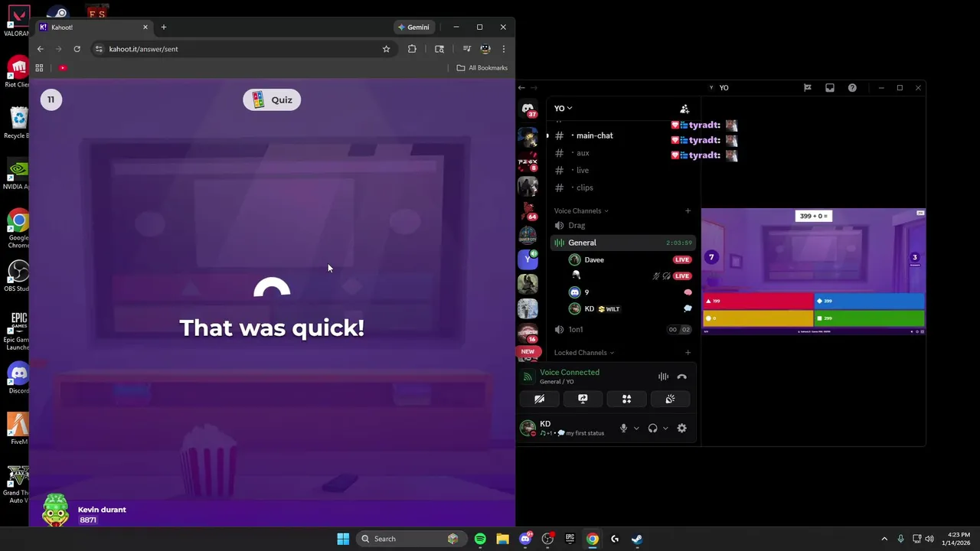
Task: Disconnect from voice call
Action: tap(682, 377)
